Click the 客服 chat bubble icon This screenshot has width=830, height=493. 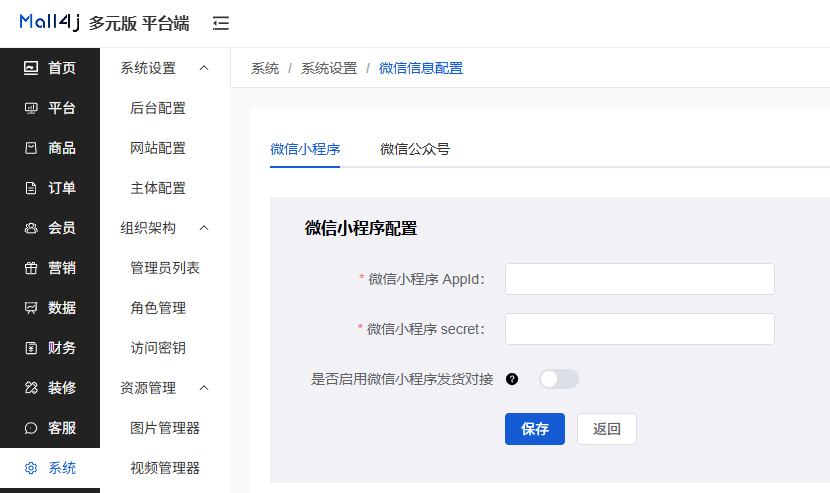[x=31, y=428]
